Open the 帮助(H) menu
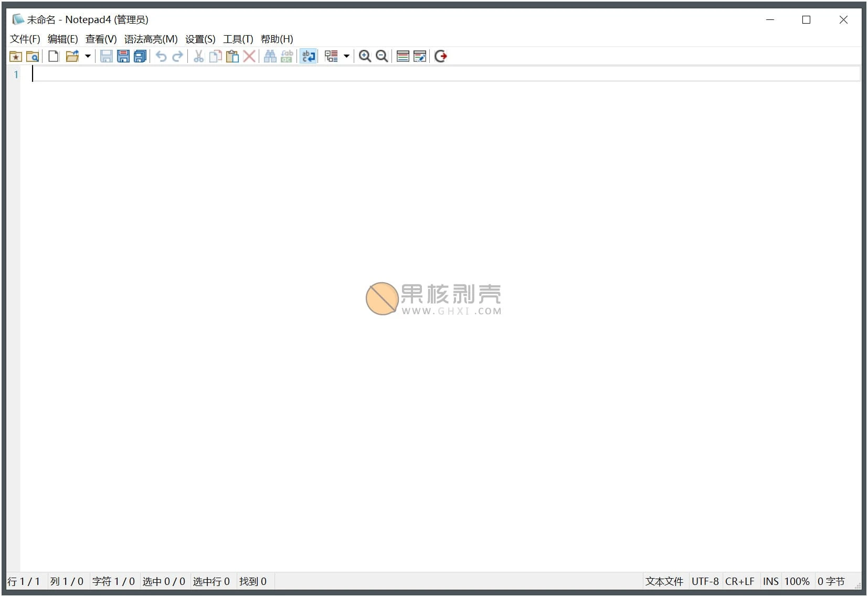 [x=277, y=39]
